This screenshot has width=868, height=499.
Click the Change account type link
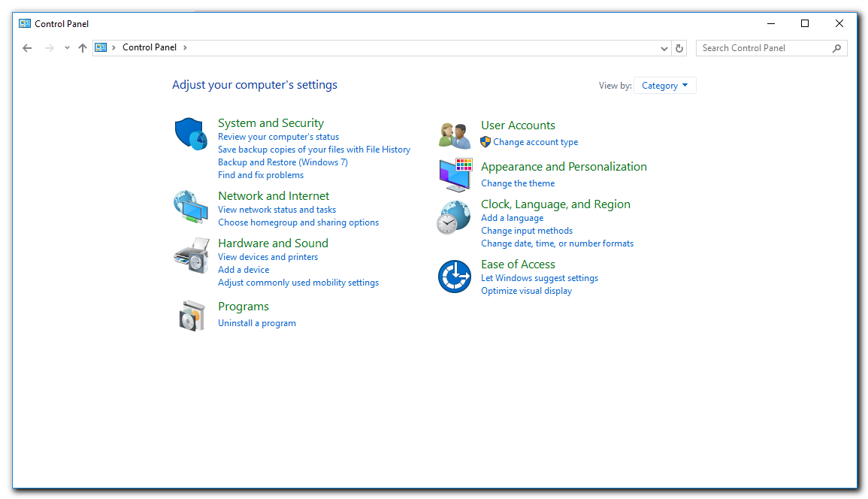536,142
